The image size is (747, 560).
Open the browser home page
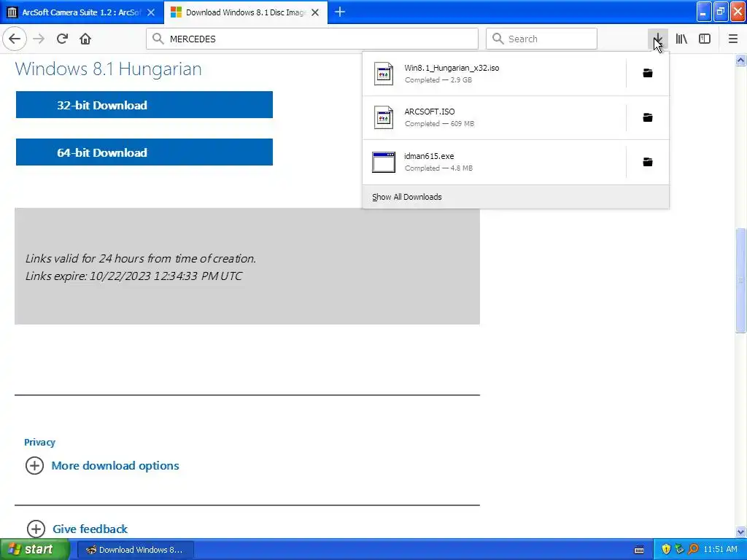85,39
